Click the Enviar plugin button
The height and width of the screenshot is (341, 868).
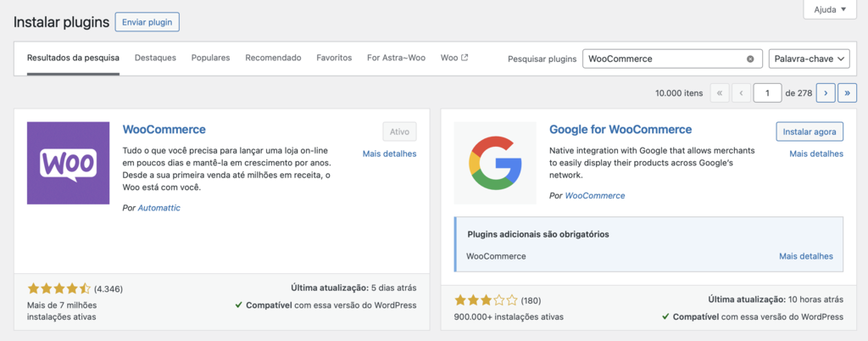147,22
